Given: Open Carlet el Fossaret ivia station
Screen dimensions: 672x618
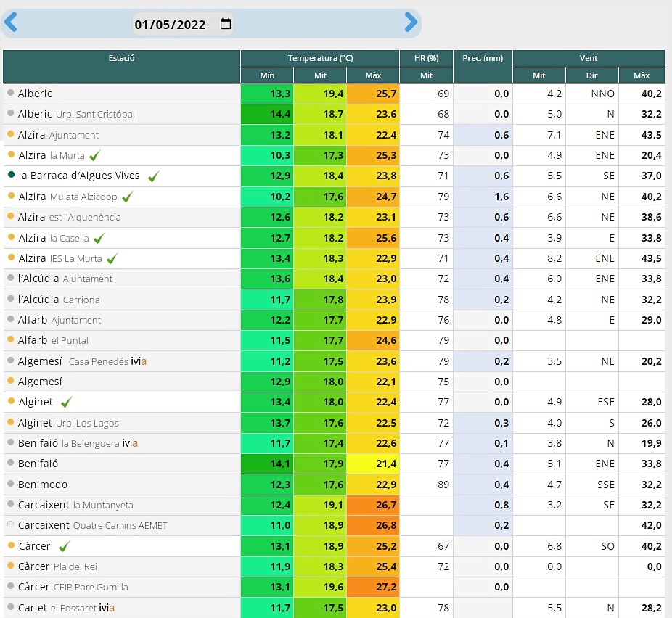Looking at the screenshot, I should click(x=67, y=608).
